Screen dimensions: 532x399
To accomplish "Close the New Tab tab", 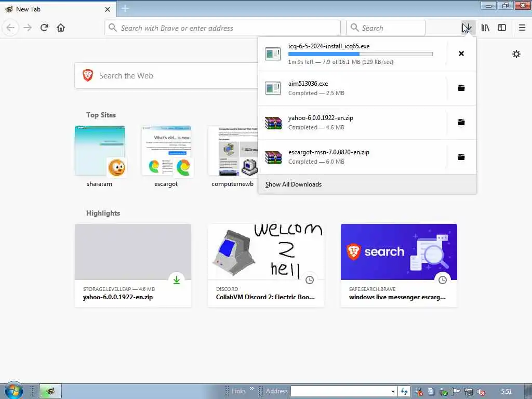I will click(108, 9).
